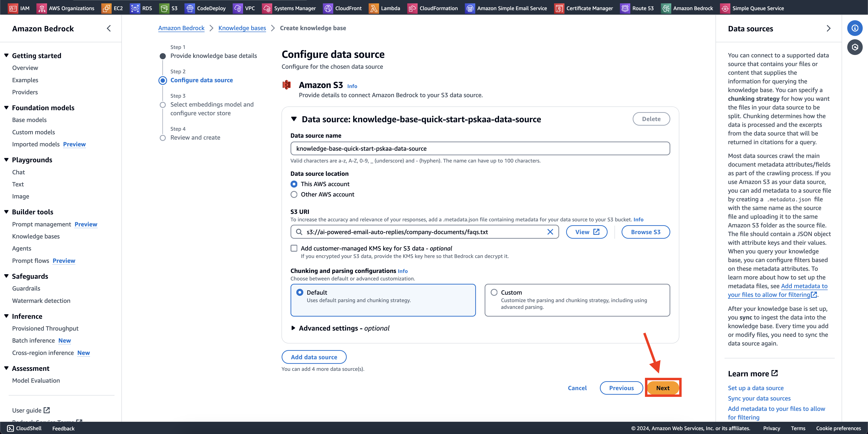Click the dark hexagon tools panel icon

coord(855,47)
